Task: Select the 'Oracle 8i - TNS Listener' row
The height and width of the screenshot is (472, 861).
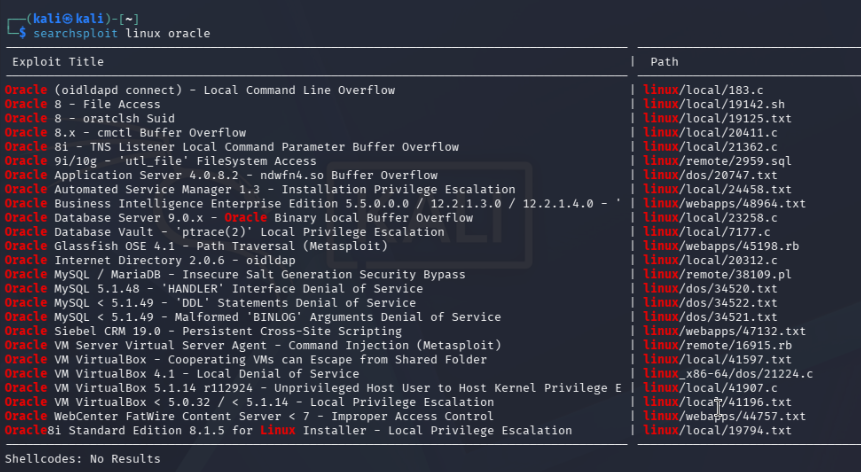Action: coord(232,147)
